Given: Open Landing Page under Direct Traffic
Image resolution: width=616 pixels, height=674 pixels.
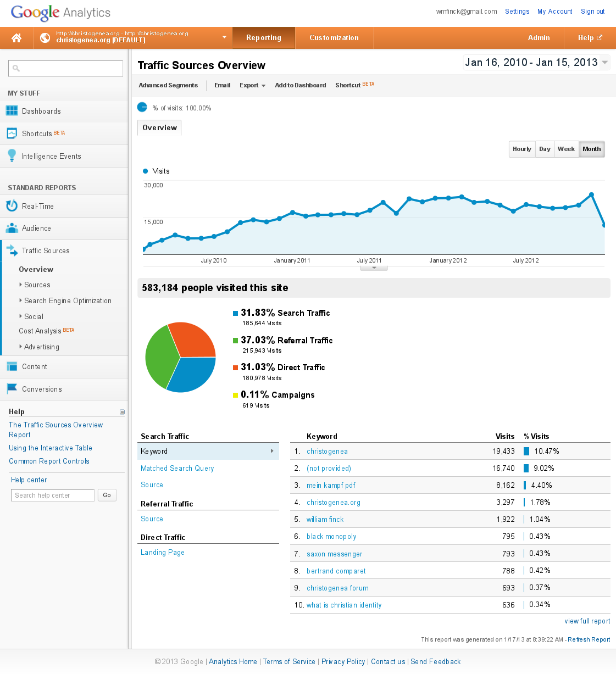Looking at the screenshot, I should 163,553.
